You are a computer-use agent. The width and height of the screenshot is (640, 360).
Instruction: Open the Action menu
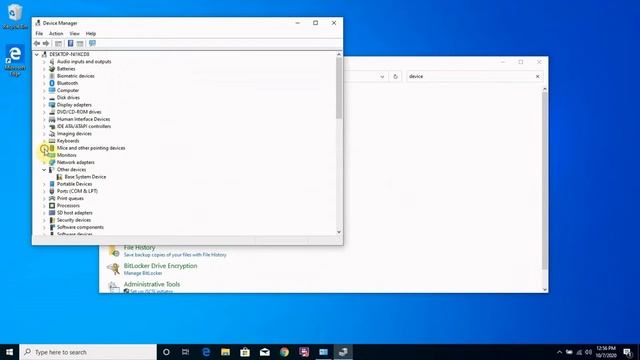(x=56, y=33)
